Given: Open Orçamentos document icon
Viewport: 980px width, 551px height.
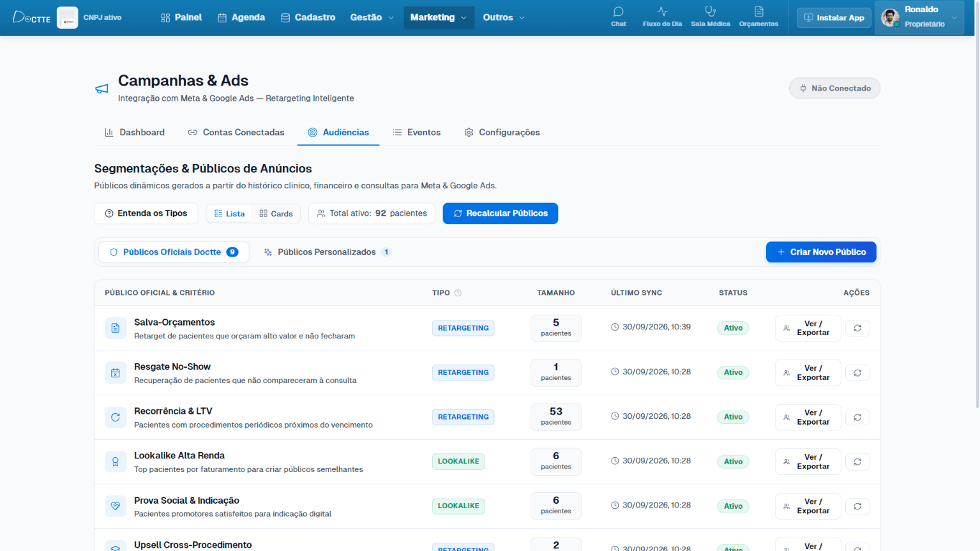Looking at the screenshot, I should tap(758, 17).
